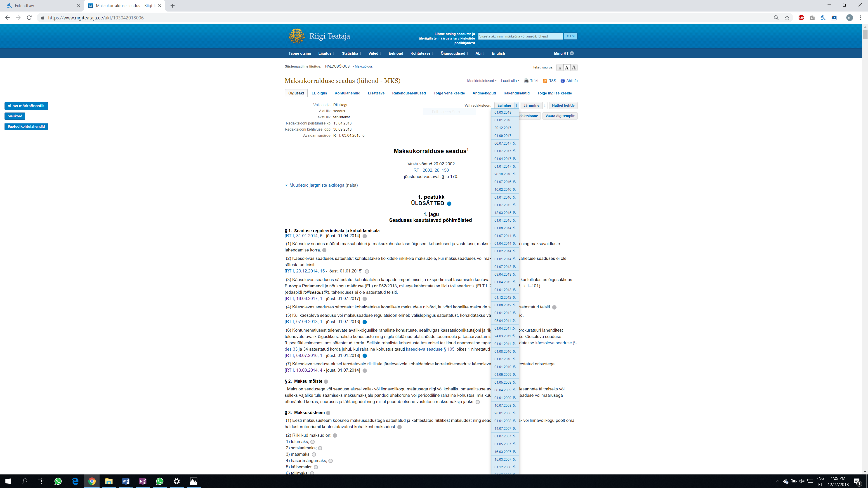The width and height of the screenshot is (868, 488).
Task: Open the Järgmine redaction dropdown arrow
Action: [545, 106]
